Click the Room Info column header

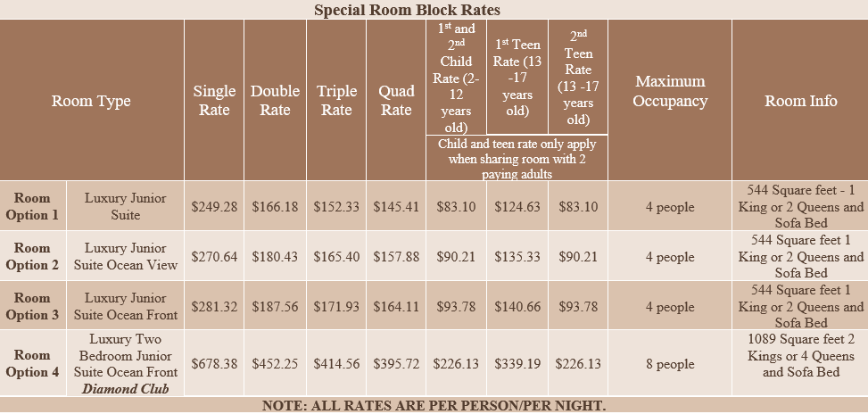tap(800, 101)
